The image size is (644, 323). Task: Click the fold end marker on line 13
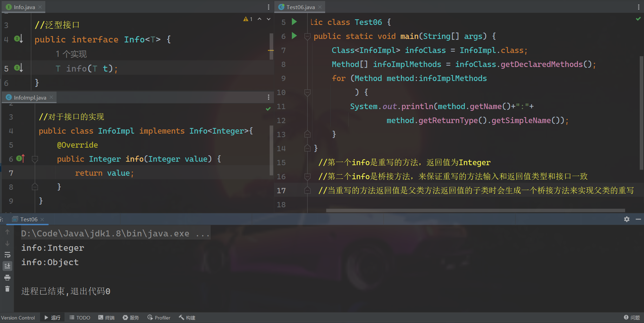[x=307, y=134]
